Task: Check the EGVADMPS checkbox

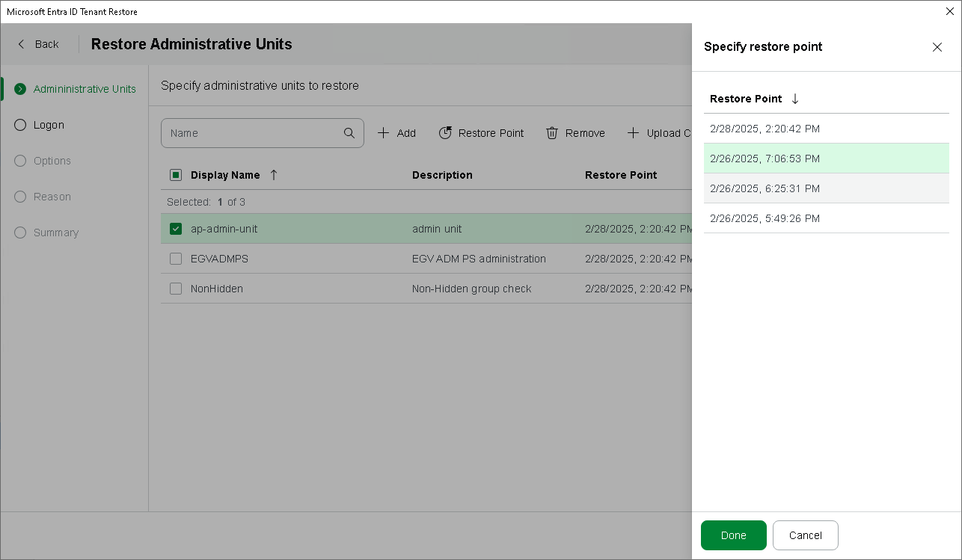Action: (x=176, y=259)
